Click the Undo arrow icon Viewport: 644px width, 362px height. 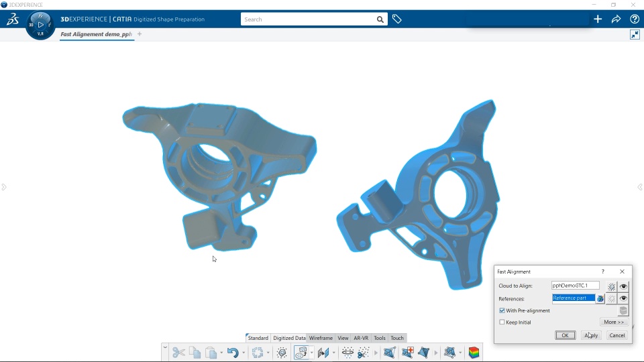[x=233, y=352]
